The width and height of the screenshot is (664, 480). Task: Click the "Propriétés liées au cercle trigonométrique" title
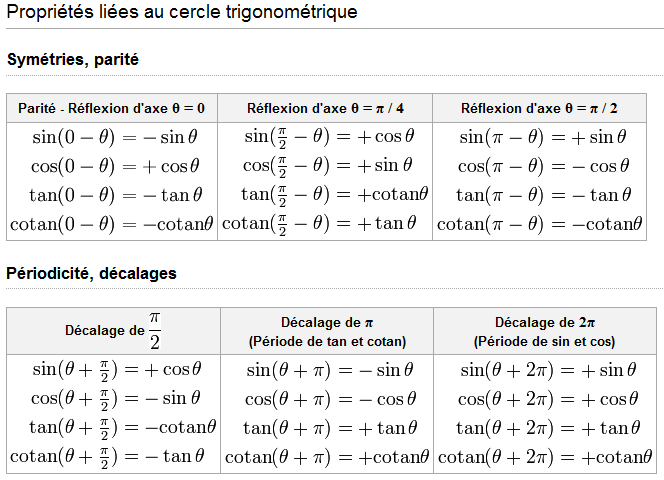point(182,13)
